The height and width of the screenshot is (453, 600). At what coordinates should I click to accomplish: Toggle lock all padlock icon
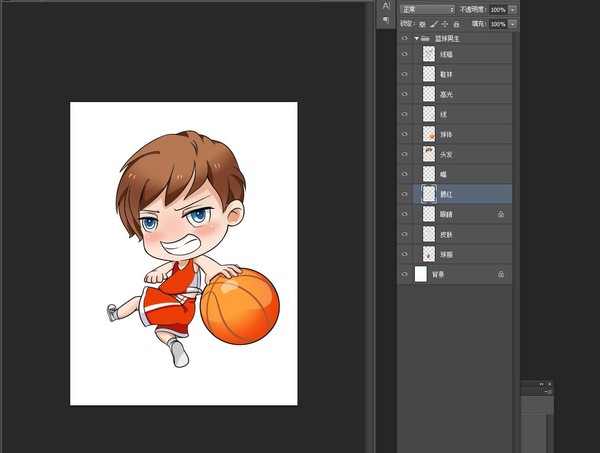456,24
